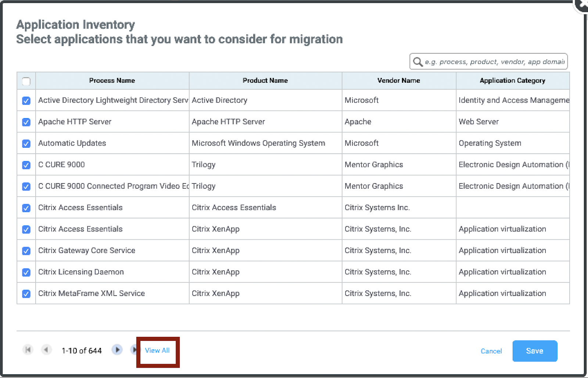The image size is (588, 378).
Task: Go to the previous page of results
Action: (46, 349)
